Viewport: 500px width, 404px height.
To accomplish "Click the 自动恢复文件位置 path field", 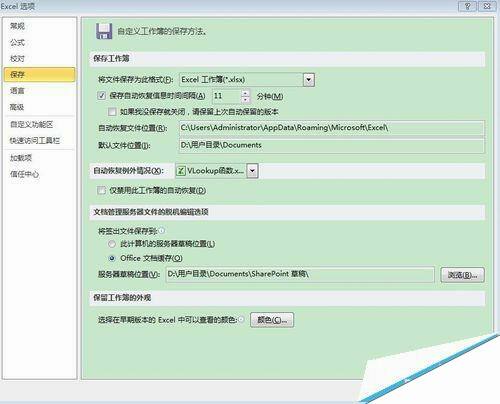I will click(332, 128).
